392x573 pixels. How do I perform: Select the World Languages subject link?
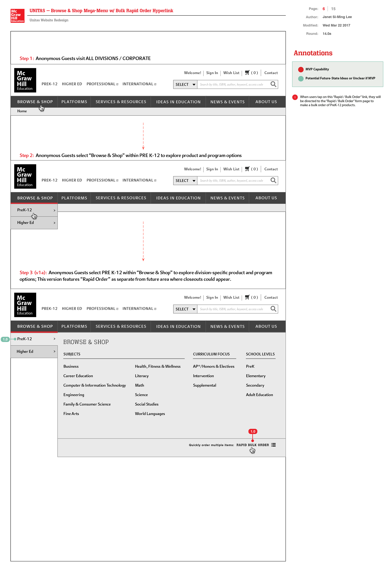point(150,414)
